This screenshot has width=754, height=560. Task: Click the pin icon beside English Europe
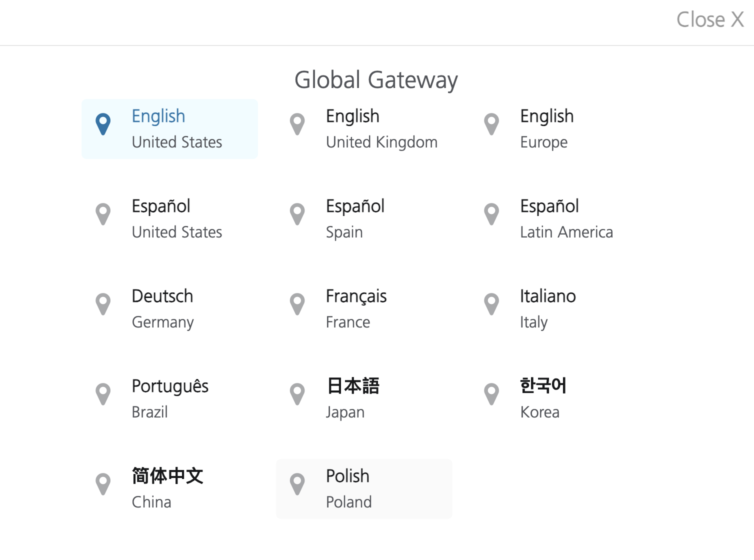[x=491, y=124]
